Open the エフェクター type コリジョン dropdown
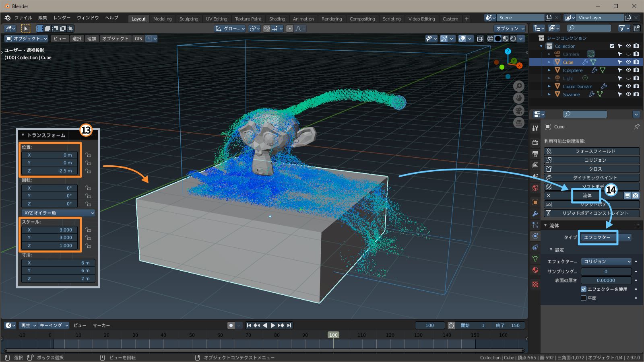The image size is (644, 362). tap(606, 261)
